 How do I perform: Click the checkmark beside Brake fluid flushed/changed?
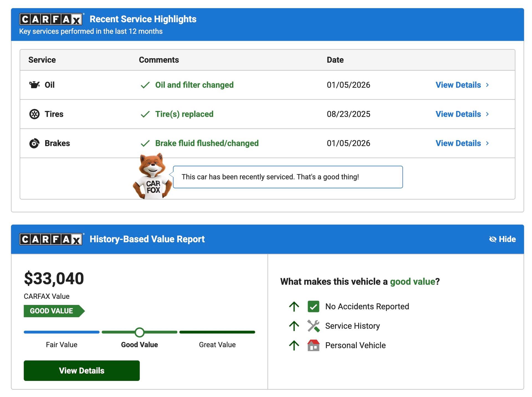click(145, 143)
